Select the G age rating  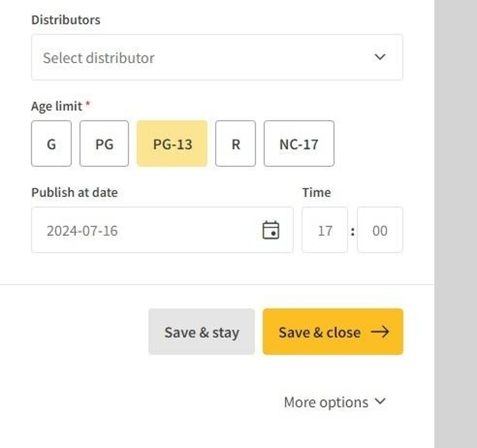pos(51,144)
